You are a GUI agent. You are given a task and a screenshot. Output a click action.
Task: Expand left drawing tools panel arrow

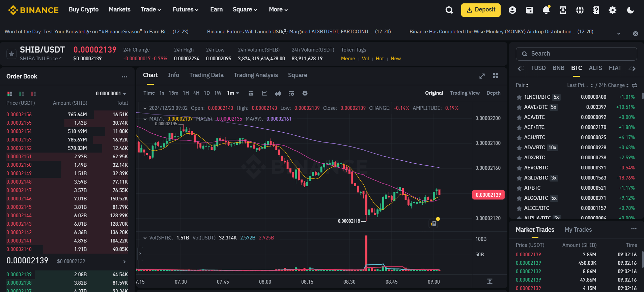(140, 254)
